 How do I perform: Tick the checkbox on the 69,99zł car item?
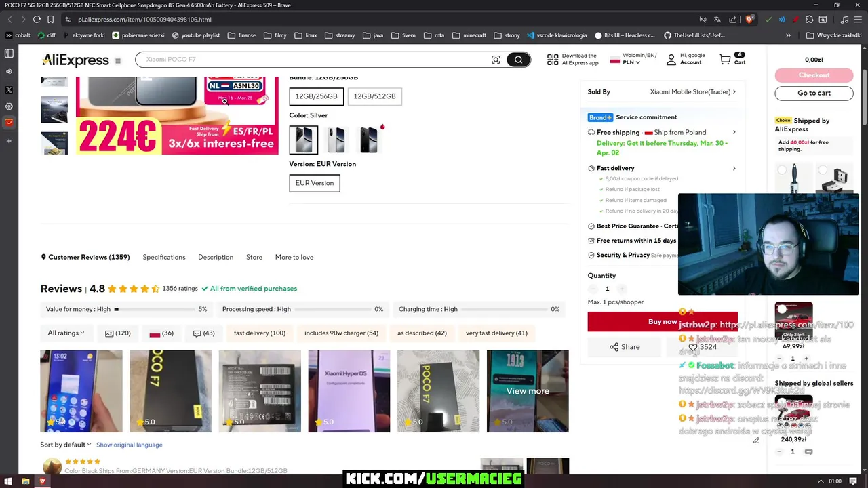[x=782, y=310]
